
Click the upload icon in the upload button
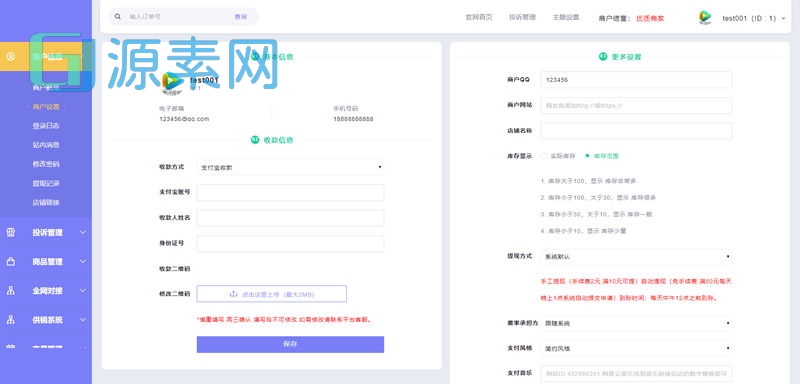[234, 294]
